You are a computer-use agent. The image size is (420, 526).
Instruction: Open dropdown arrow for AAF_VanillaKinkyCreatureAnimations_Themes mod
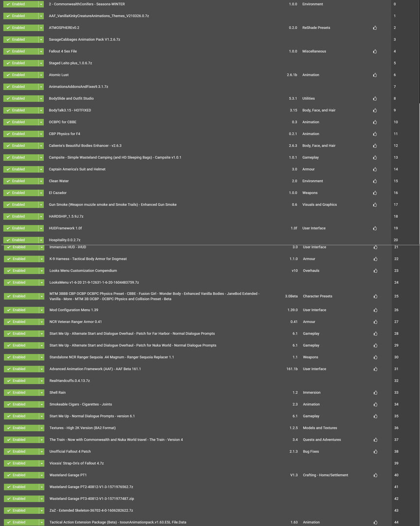pyautogui.click(x=41, y=16)
